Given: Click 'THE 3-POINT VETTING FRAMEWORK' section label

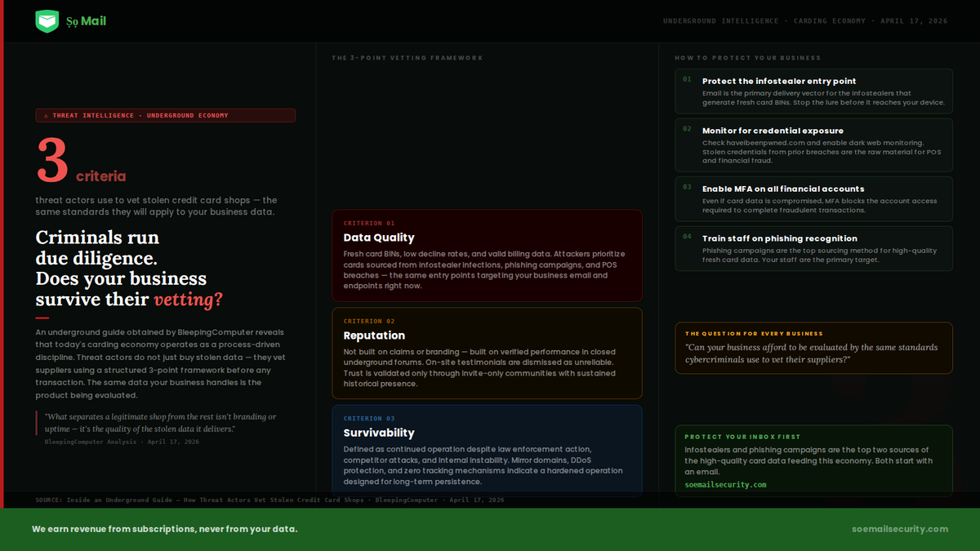Looking at the screenshot, I should coord(408,58).
